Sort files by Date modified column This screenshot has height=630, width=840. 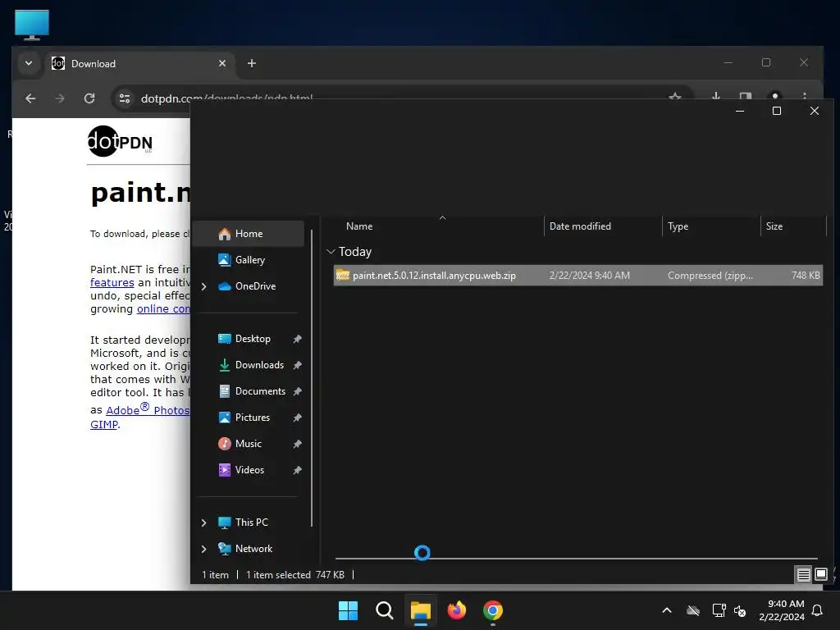click(x=580, y=226)
